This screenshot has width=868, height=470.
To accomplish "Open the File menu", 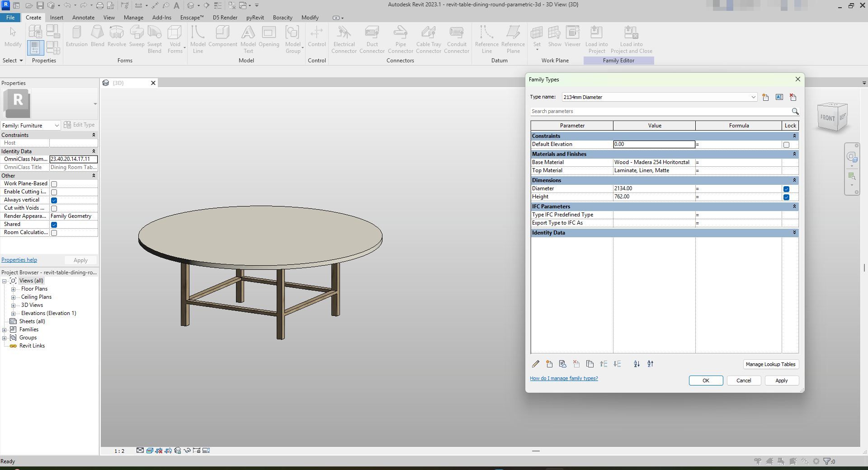I will tap(10, 18).
